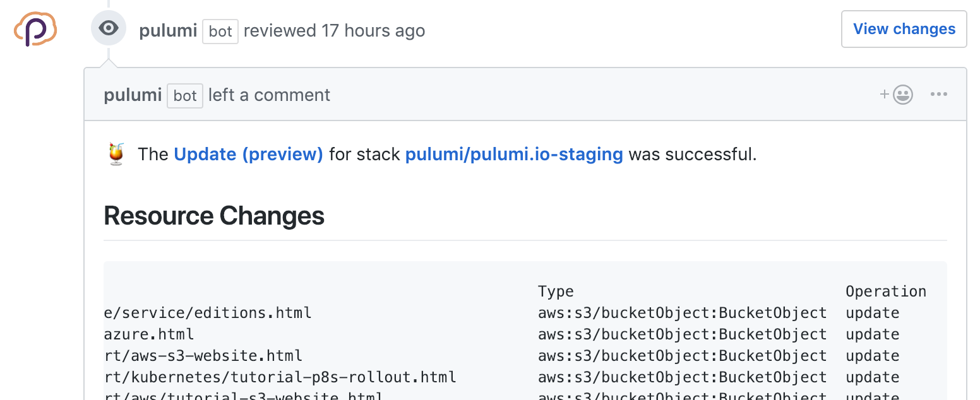Viewport: 980px width, 400px height.
Task: Open the kebab menu for comment options
Action: pyautogui.click(x=939, y=94)
